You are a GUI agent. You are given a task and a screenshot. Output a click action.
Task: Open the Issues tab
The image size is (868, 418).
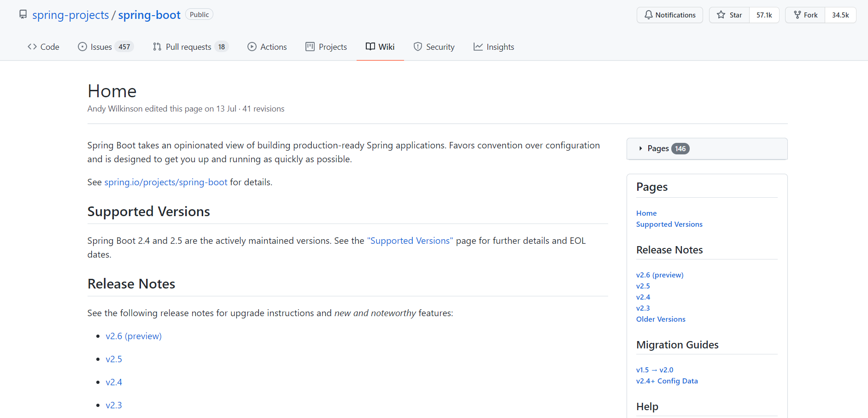coord(106,47)
